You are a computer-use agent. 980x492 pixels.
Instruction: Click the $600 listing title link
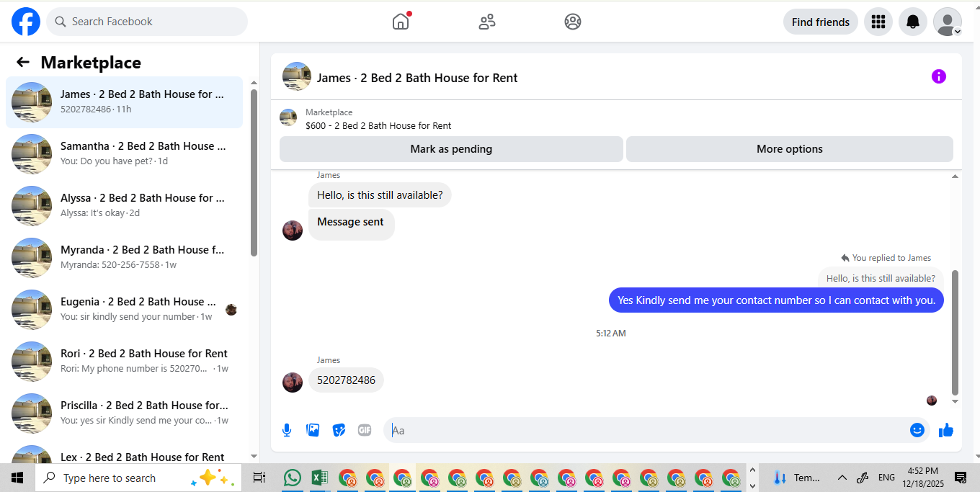[x=378, y=125]
